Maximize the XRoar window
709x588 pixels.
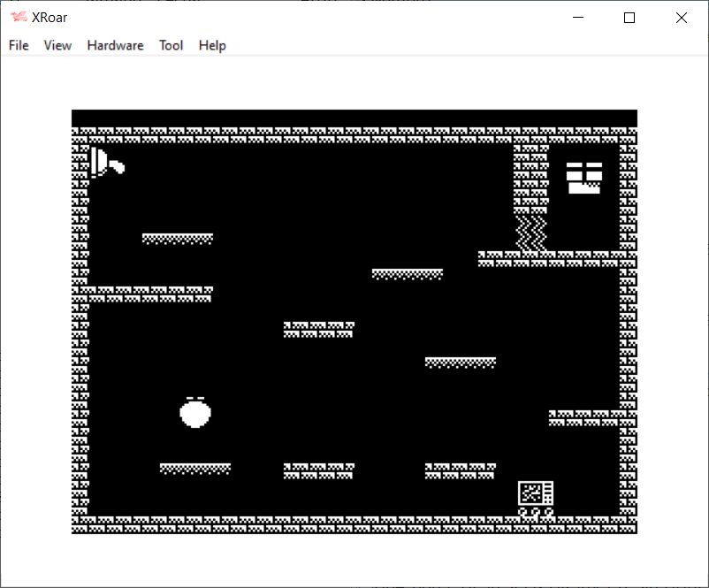pyautogui.click(x=629, y=18)
